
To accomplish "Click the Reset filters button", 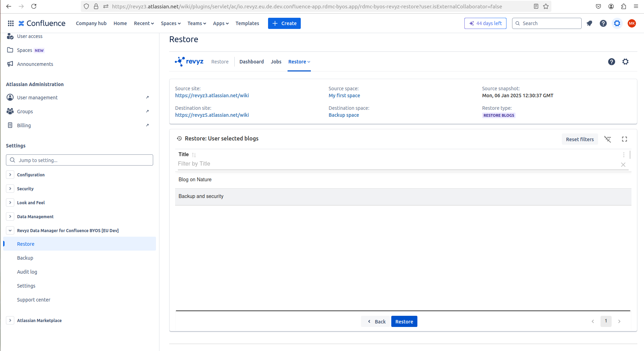I will click(580, 139).
